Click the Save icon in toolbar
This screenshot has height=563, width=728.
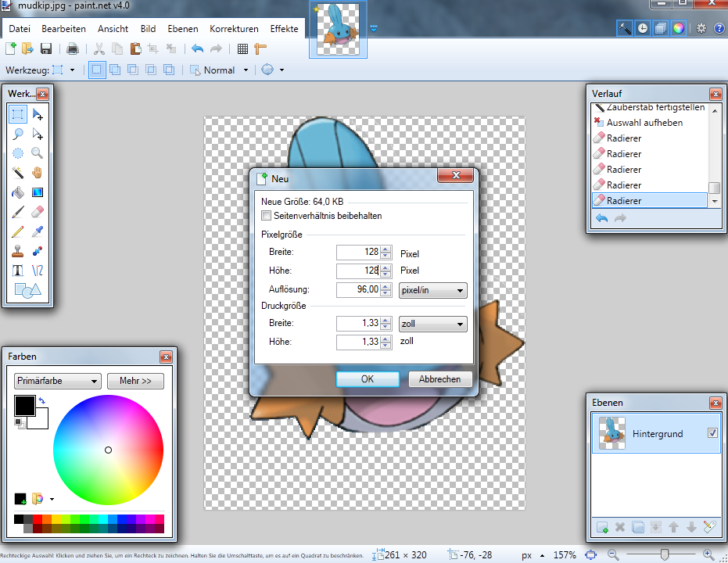[x=46, y=48]
